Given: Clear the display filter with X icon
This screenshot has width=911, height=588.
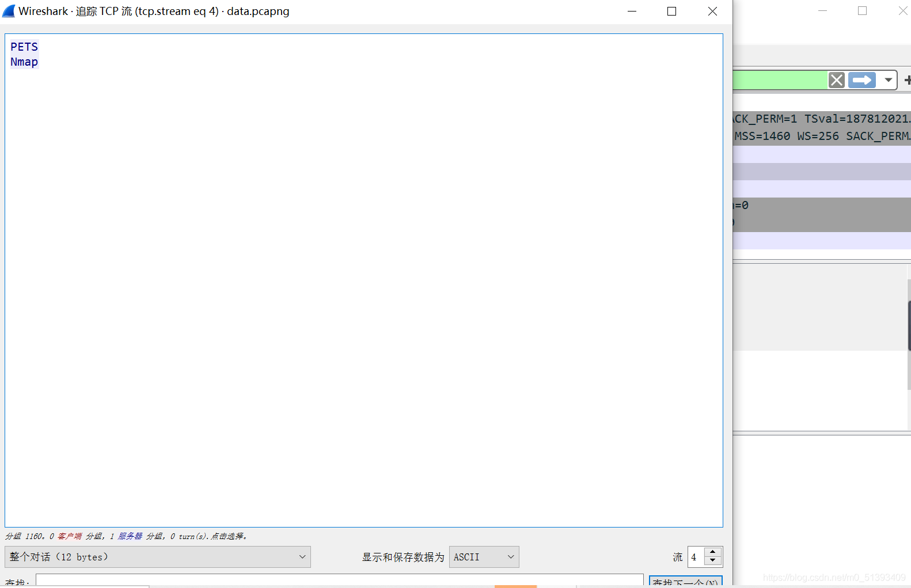Looking at the screenshot, I should tap(837, 80).
